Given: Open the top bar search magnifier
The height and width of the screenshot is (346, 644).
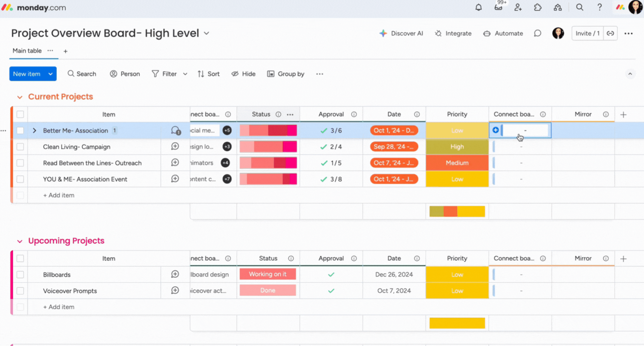Looking at the screenshot, I should pyautogui.click(x=580, y=7).
